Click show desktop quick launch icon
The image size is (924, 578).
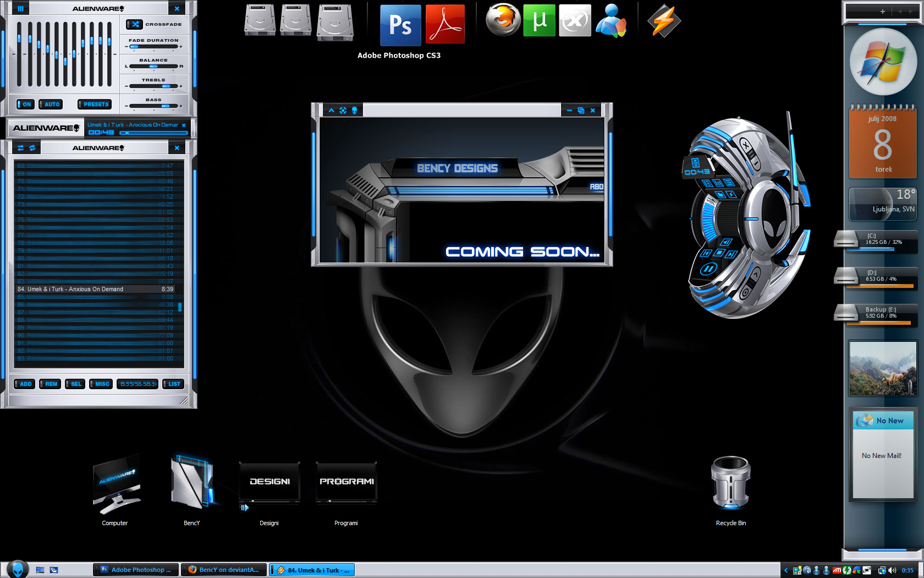40,570
